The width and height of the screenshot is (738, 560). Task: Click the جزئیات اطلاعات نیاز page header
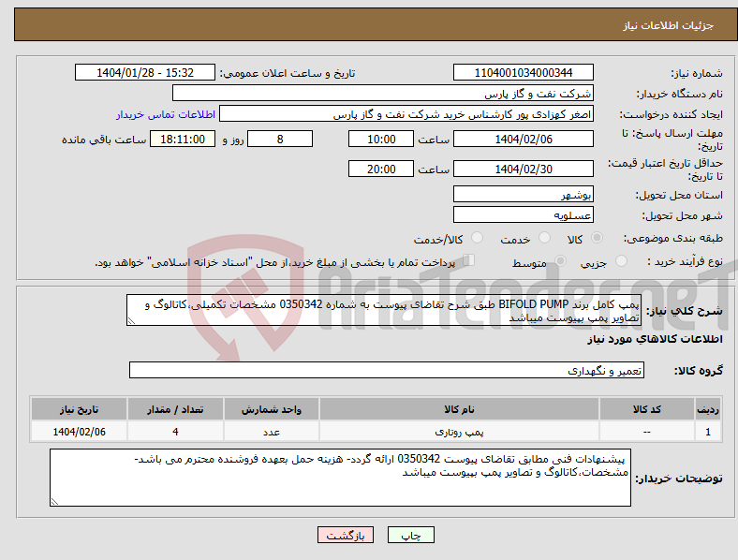[669, 25]
